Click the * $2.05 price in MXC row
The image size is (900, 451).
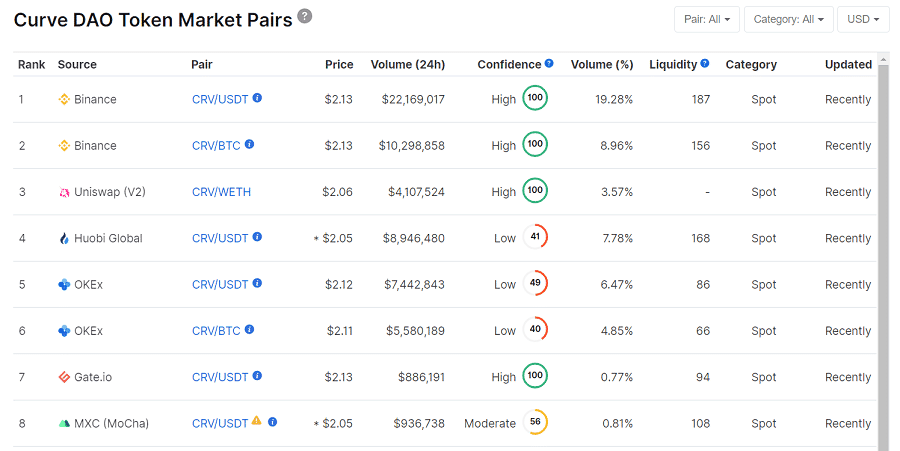[333, 423]
